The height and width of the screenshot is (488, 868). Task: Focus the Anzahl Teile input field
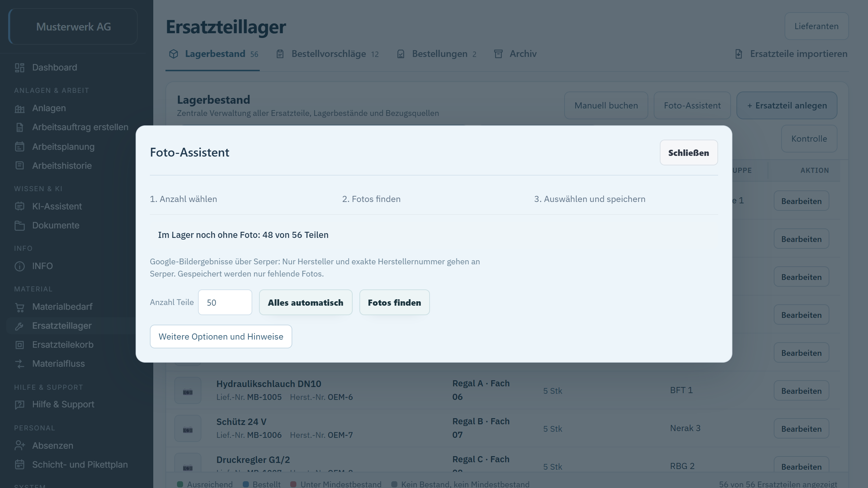225,302
